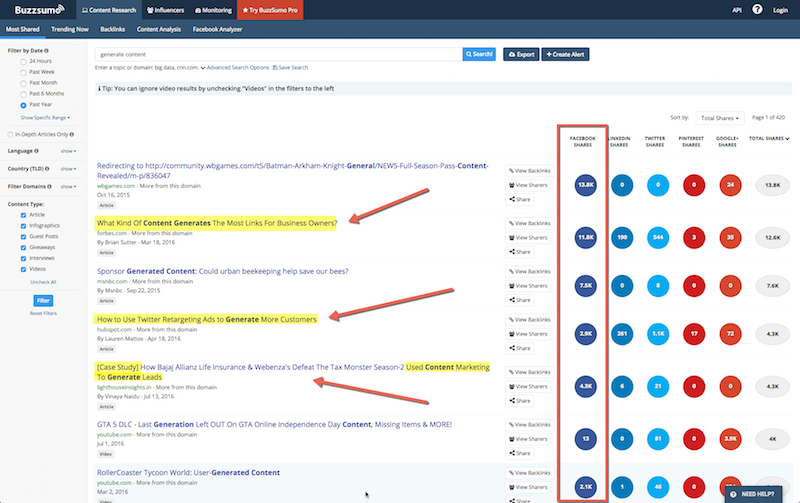The height and width of the screenshot is (503, 800).
Task: Click the 81 Twitter shares circle
Action: pos(658,439)
